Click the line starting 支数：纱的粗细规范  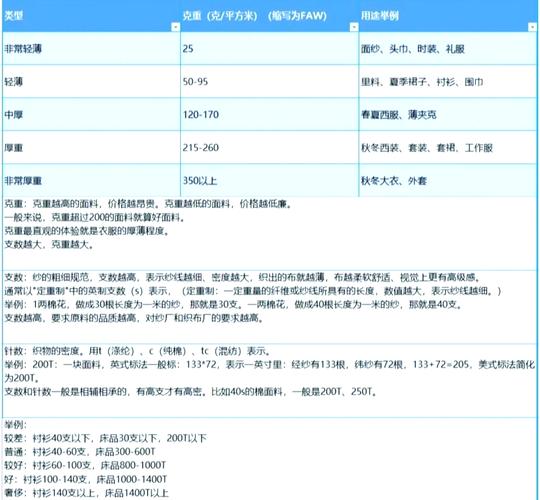tap(242, 277)
